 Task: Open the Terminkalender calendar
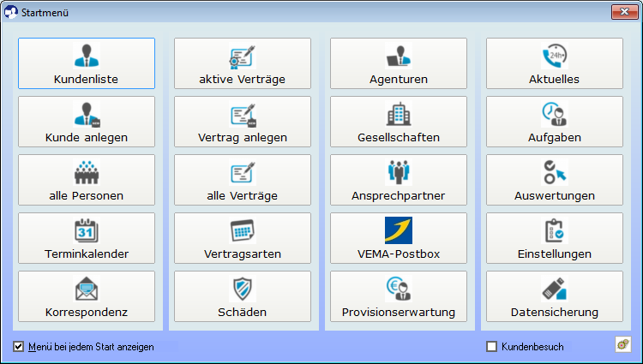[x=87, y=238]
